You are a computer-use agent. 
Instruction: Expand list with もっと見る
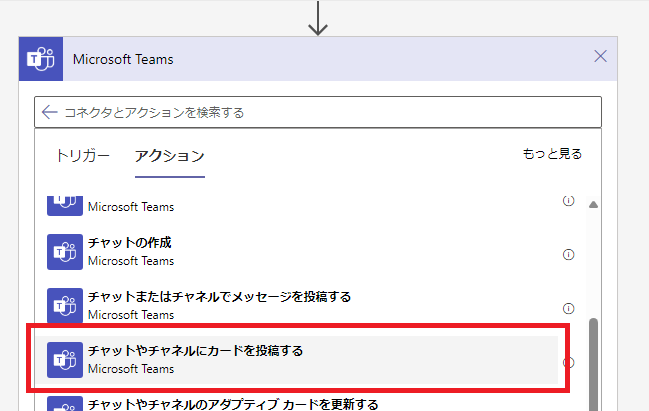(552, 154)
